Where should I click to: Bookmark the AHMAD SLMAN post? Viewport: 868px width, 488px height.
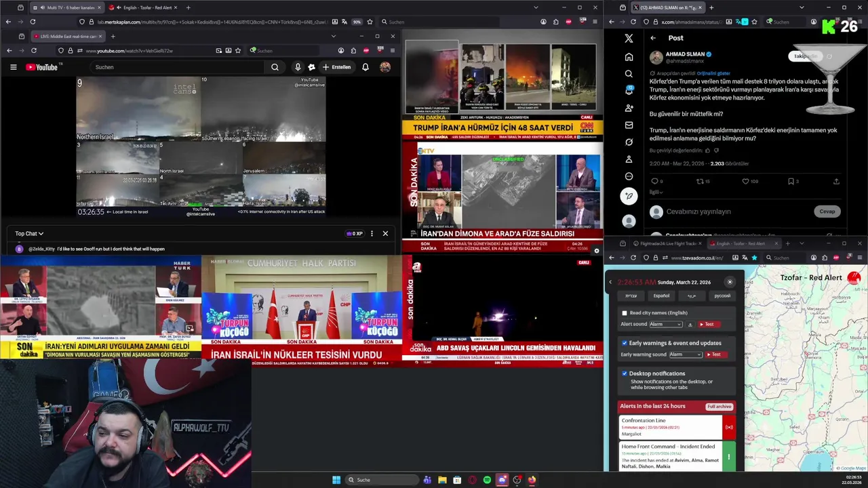pyautogui.click(x=791, y=181)
